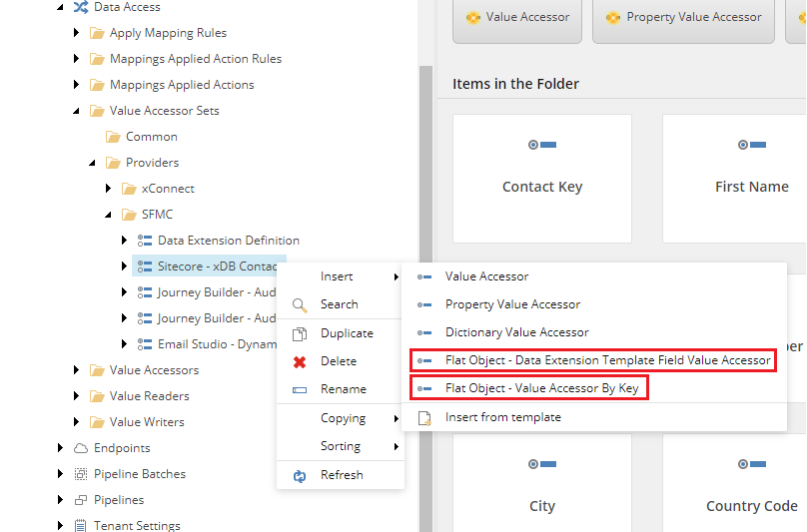
Task: Insert a Value Accessor from submenu
Action: coord(594,276)
